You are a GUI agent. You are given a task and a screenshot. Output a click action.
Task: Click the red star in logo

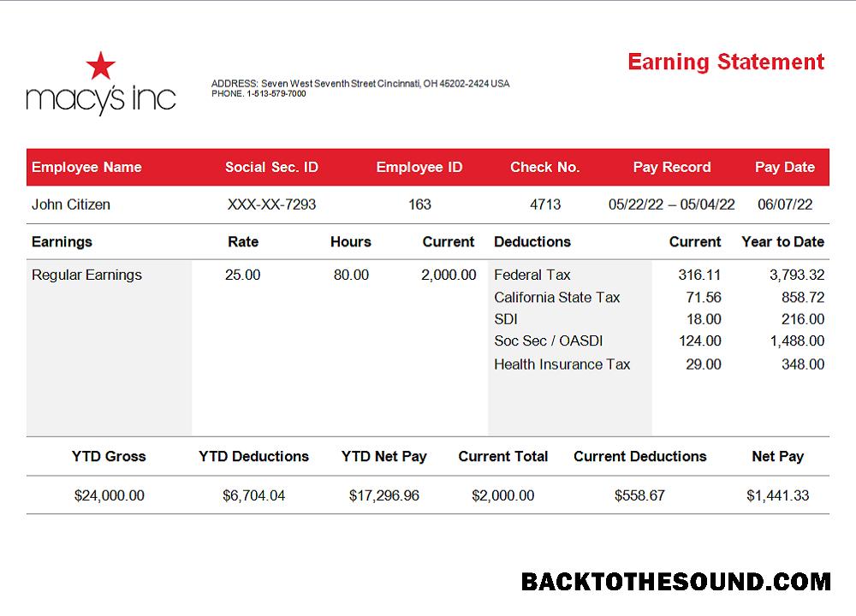click(x=101, y=66)
